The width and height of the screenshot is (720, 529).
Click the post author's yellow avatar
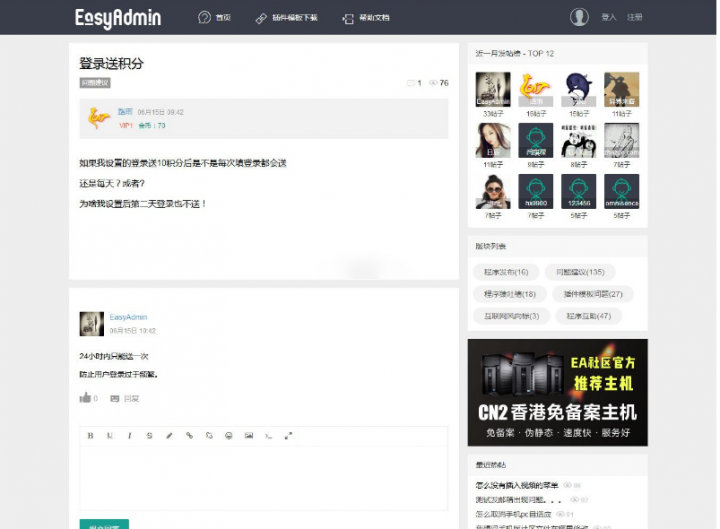click(x=99, y=118)
